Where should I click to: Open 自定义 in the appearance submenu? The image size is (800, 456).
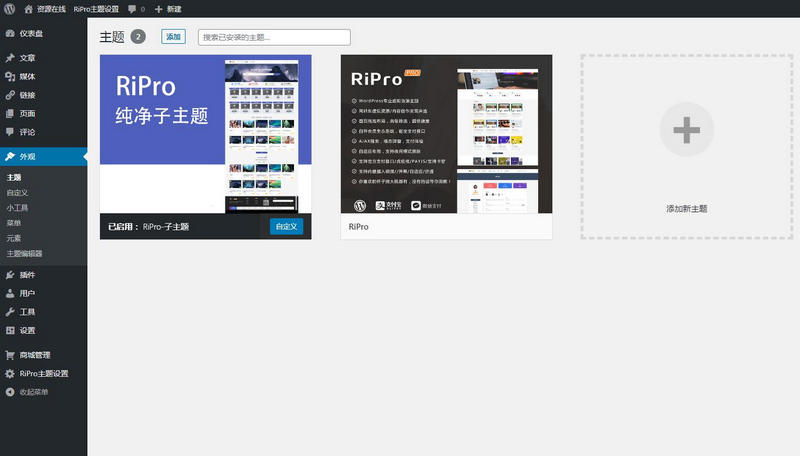click(x=17, y=192)
